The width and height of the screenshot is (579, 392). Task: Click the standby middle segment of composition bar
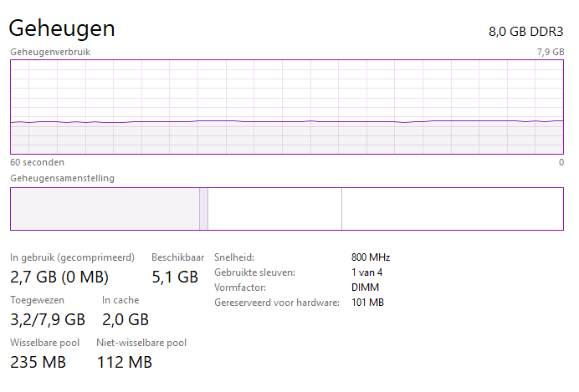click(x=274, y=208)
